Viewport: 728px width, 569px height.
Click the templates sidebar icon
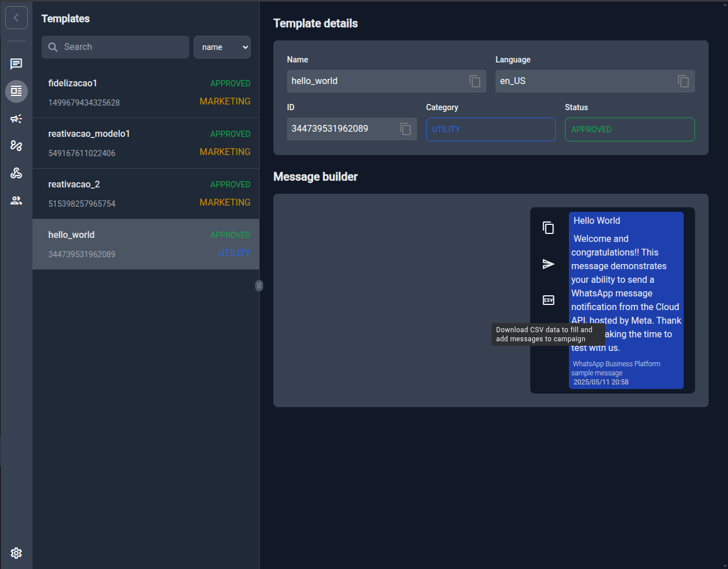(16, 91)
